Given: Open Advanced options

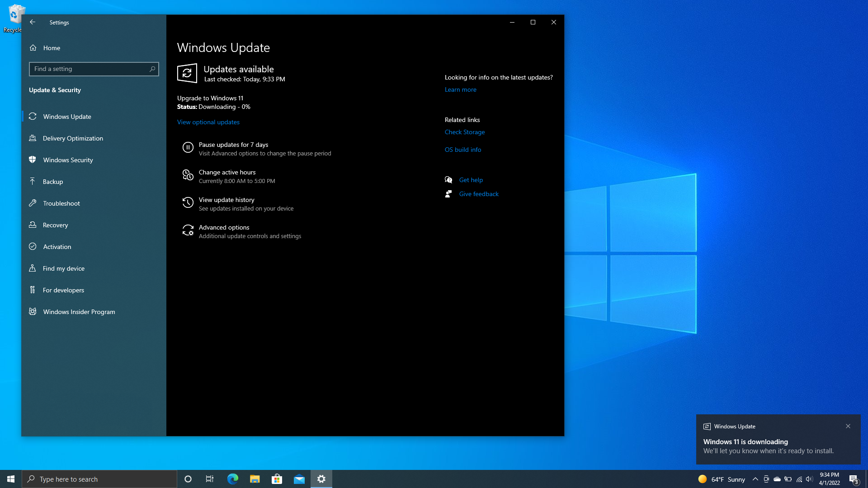Looking at the screenshot, I should 242,231.
